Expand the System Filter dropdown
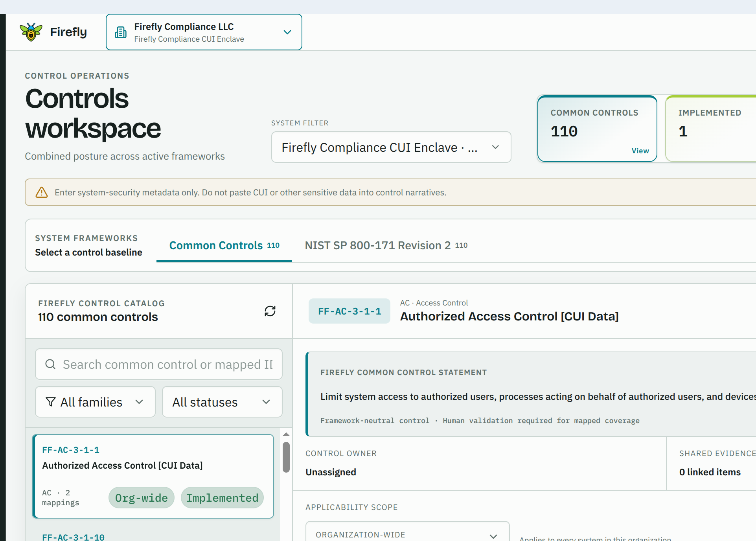 click(x=391, y=147)
